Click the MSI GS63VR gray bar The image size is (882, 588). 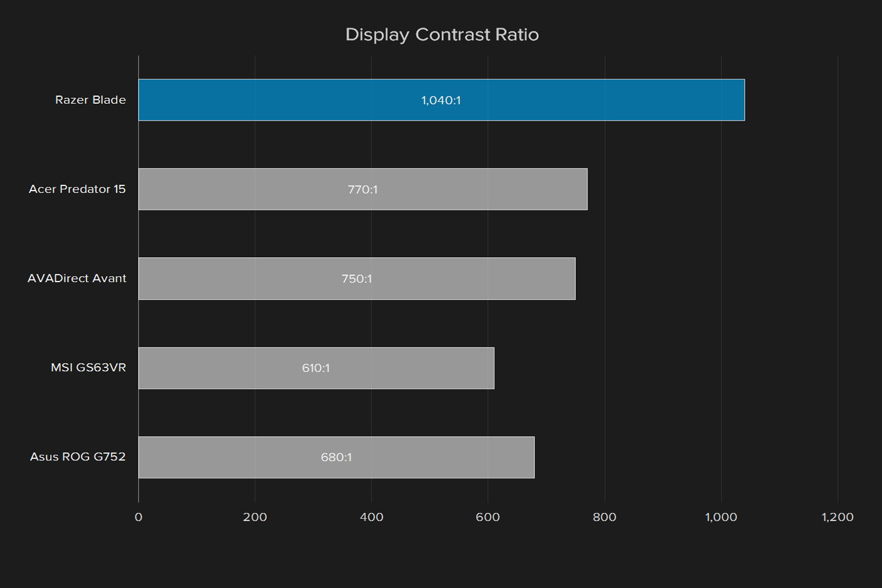[x=316, y=368]
